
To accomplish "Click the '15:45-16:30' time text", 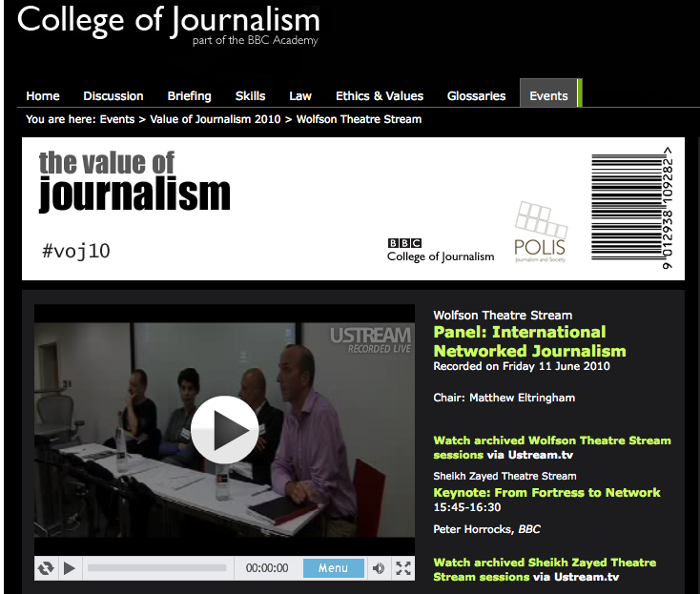I will [467, 507].
